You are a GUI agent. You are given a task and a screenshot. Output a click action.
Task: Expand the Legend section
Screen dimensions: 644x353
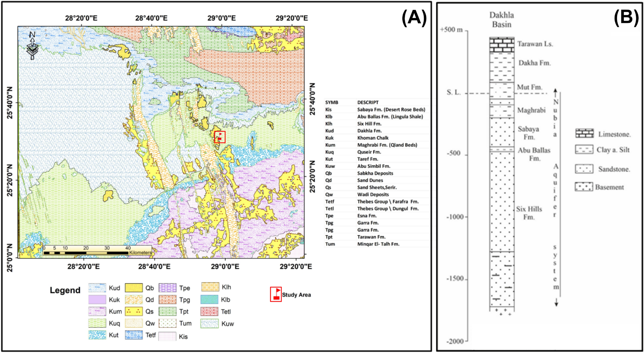tap(65, 290)
